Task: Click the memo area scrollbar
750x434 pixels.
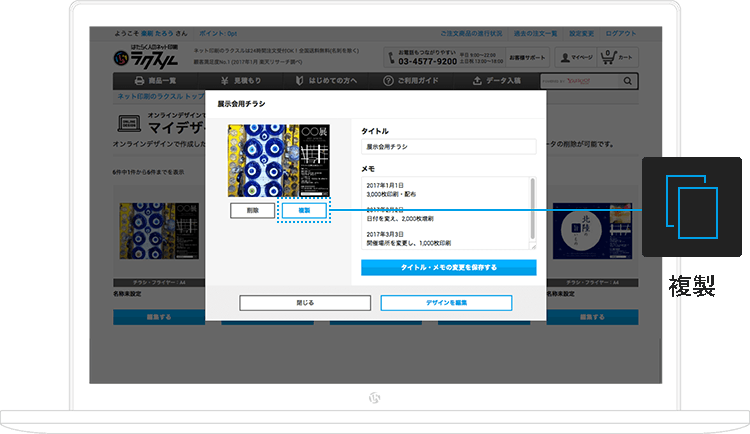Action: pyautogui.click(x=532, y=209)
